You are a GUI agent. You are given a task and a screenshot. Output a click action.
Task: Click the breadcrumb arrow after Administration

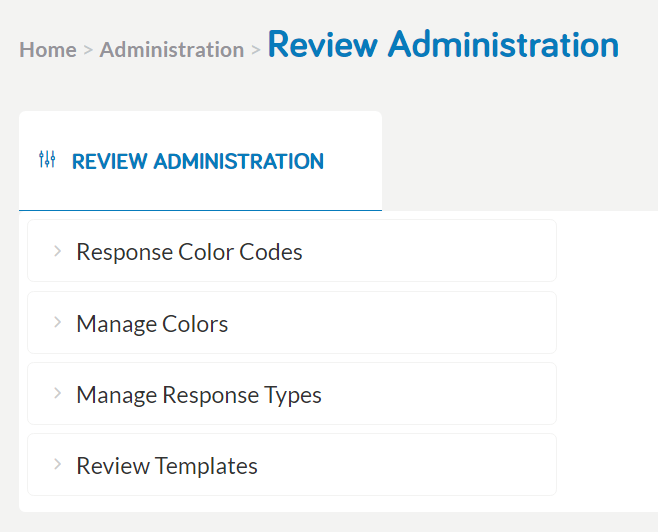[256, 50]
